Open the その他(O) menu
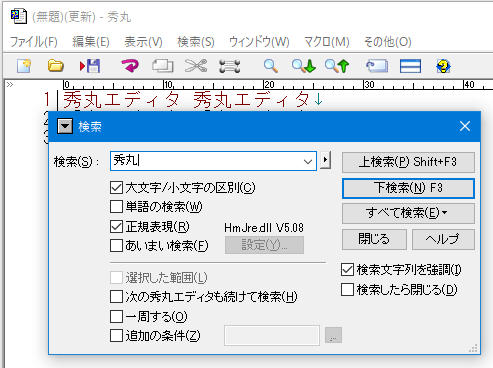 tap(388, 42)
